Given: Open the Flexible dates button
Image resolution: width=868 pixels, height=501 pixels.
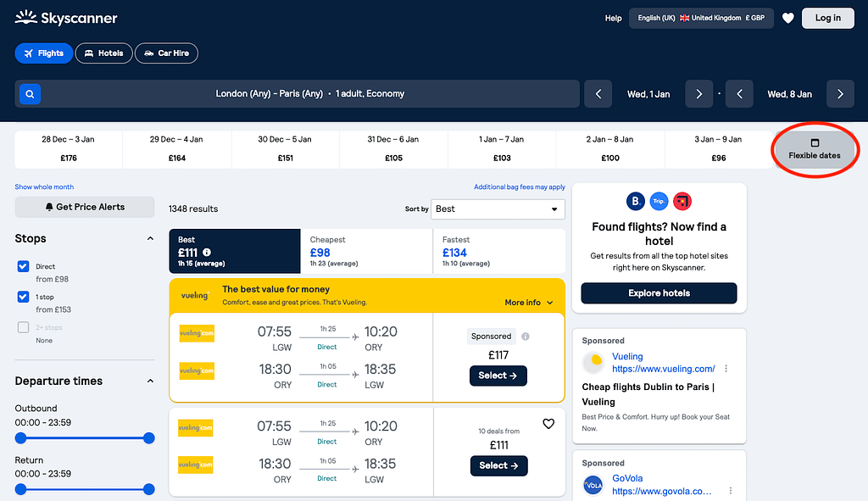Looking at the screenshot, I should 815,149.
